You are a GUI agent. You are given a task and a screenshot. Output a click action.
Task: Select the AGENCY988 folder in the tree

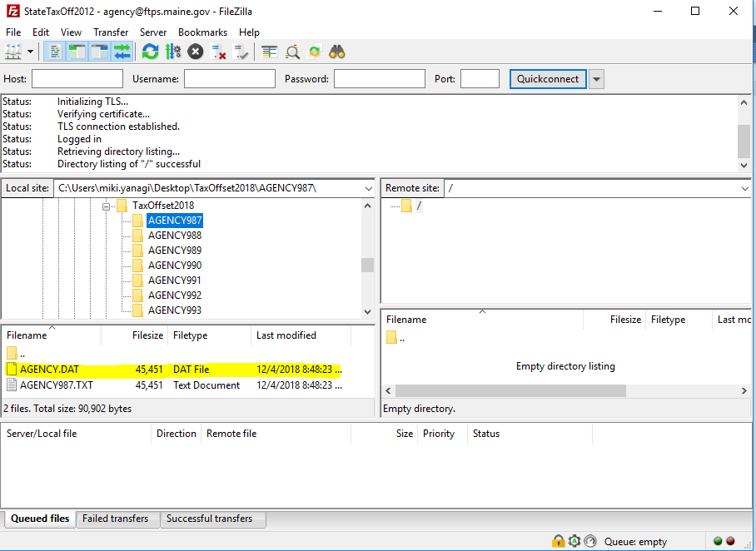point(175,236)
